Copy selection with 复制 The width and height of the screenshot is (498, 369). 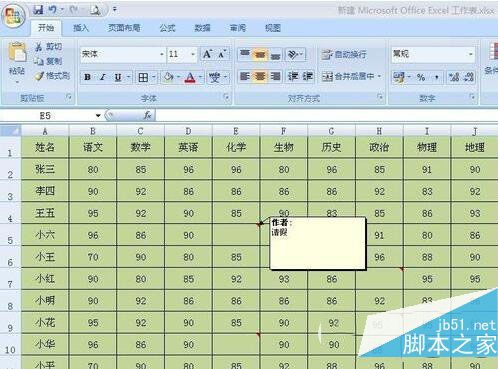click(x=49, y=61)
